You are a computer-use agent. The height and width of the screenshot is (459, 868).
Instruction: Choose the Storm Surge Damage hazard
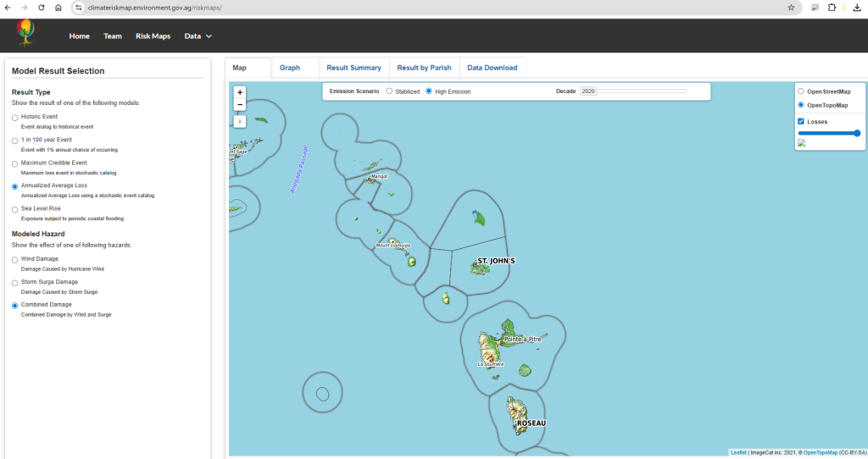point(14,282)
